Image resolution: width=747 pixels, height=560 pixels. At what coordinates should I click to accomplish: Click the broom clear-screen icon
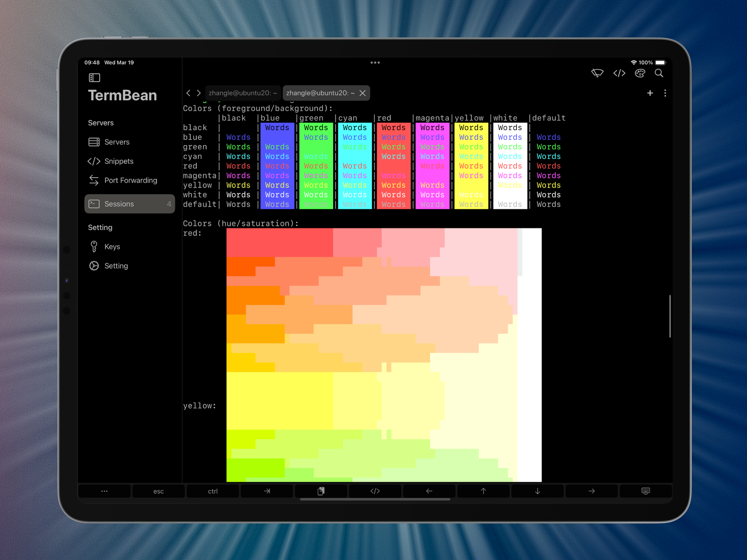pos(597,73)
